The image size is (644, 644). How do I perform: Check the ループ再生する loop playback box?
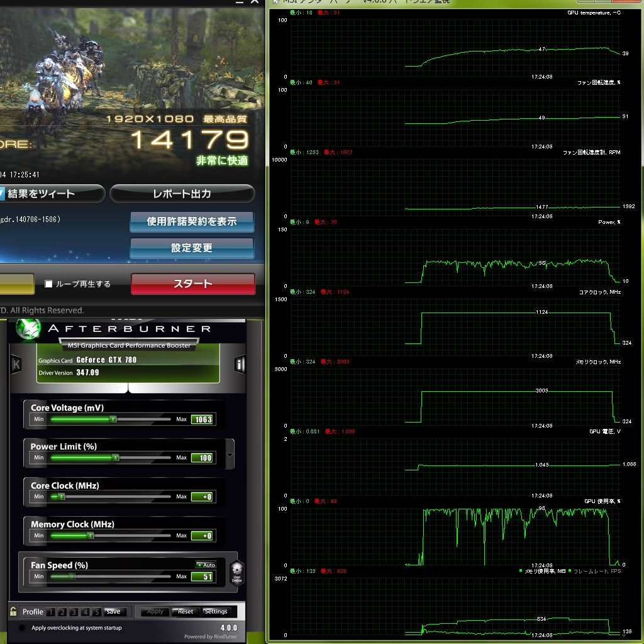[x=48, y=284]
